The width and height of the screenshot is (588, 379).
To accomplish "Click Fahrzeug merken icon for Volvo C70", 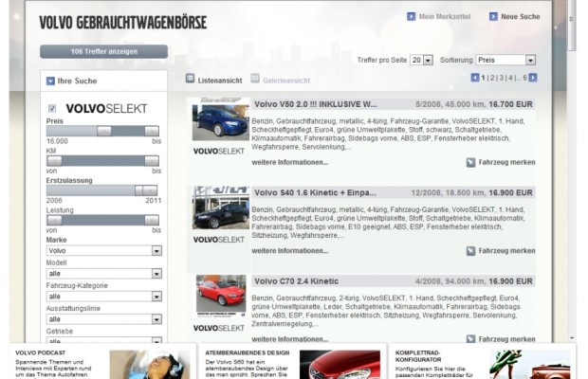I will (x=470, y=338).
